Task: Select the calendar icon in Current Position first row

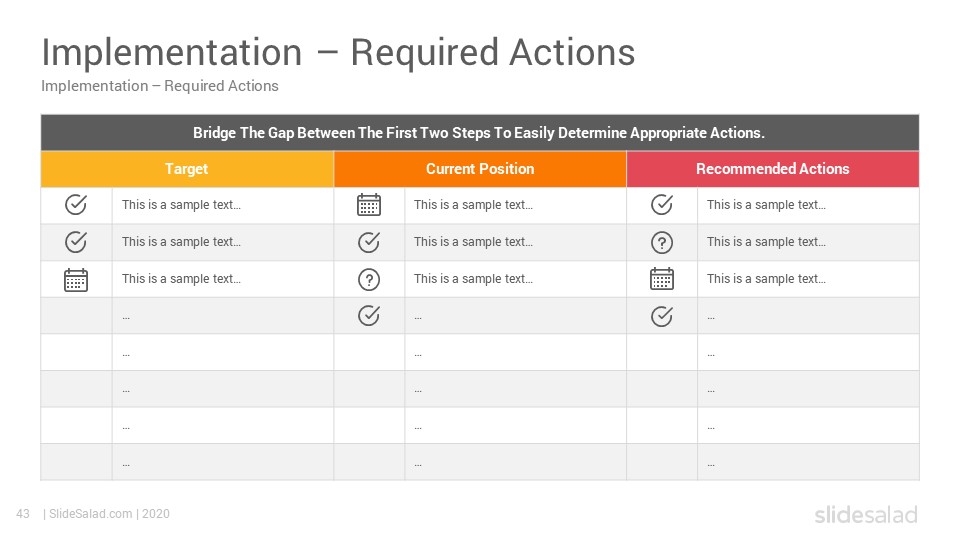Action: coord(369,204)
